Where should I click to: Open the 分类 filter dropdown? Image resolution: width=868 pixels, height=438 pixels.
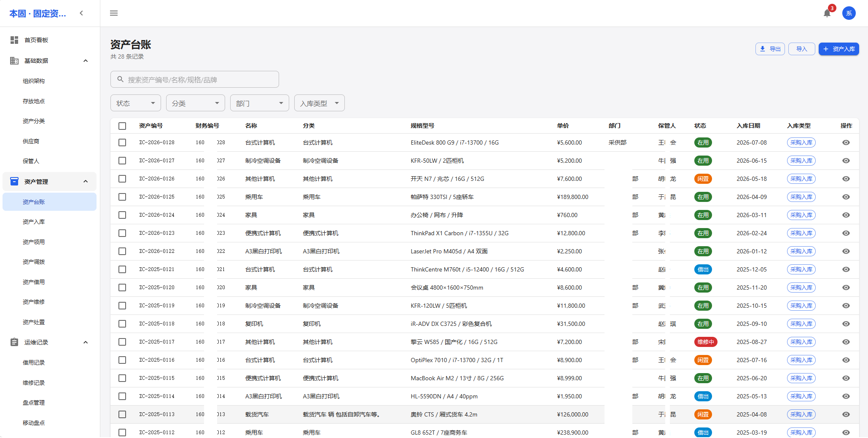tap(196, 103)
